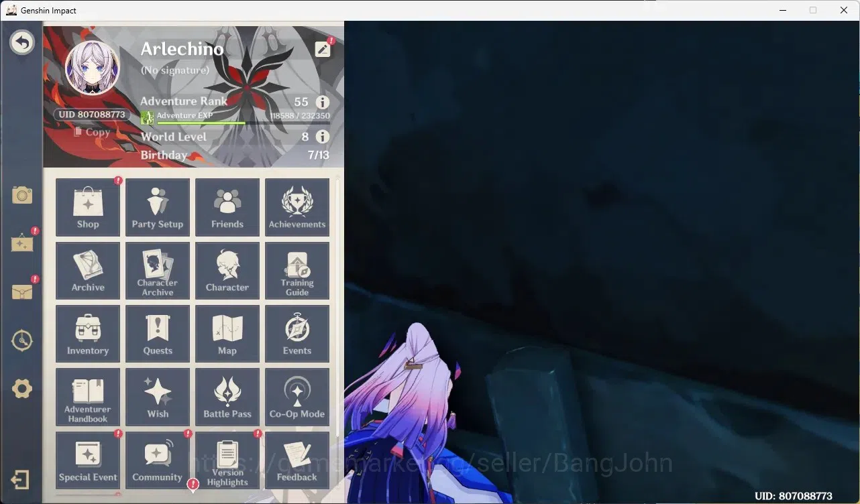The image size is (860, 504).
Task: Open the Training Guide tile
Action: click(x=297, y=270)
